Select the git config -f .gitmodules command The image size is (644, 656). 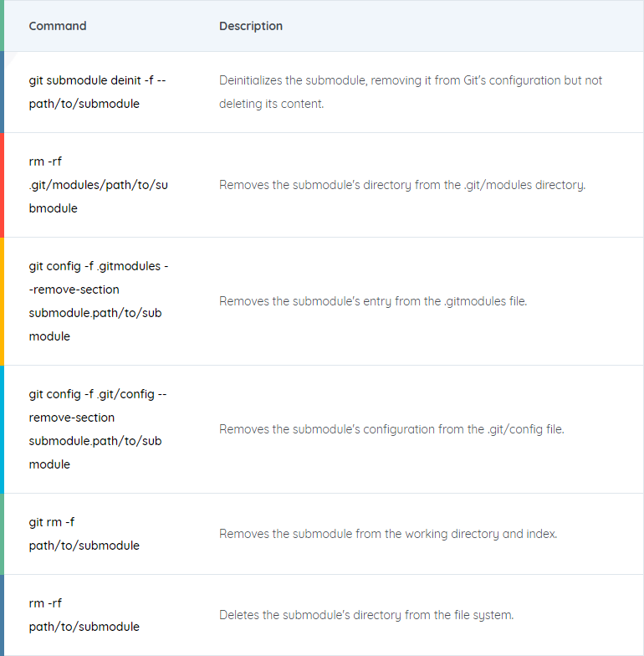99,301
